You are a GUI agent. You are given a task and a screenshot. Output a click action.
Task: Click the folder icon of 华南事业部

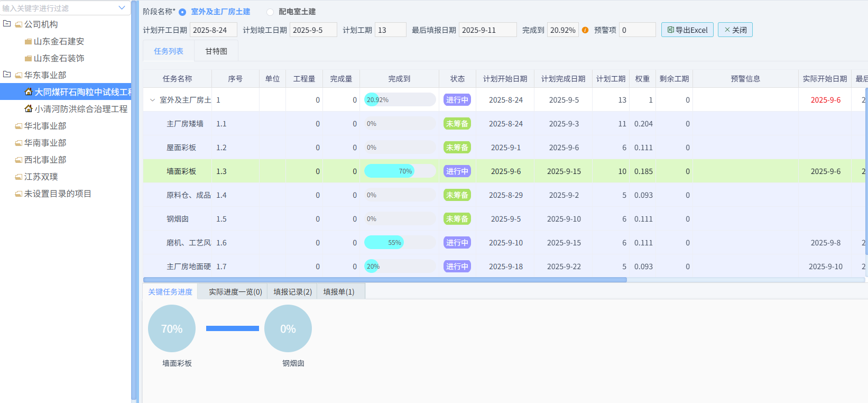(x=19, y=143)
